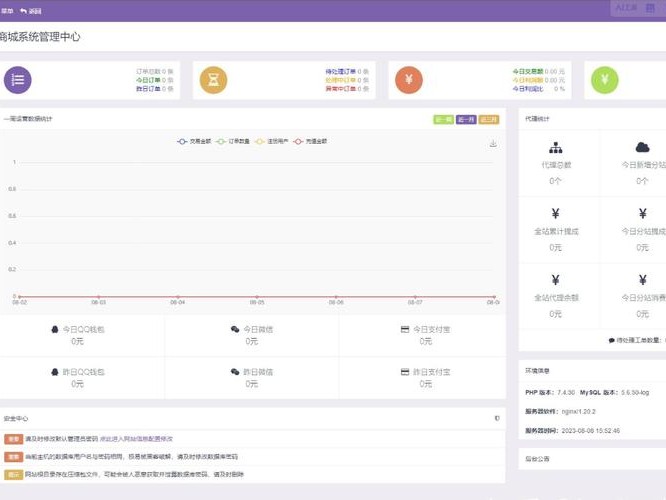The image size is (666, 500).
Task: Click the grid icon in top-right header
Action: (x=650, y=8)
